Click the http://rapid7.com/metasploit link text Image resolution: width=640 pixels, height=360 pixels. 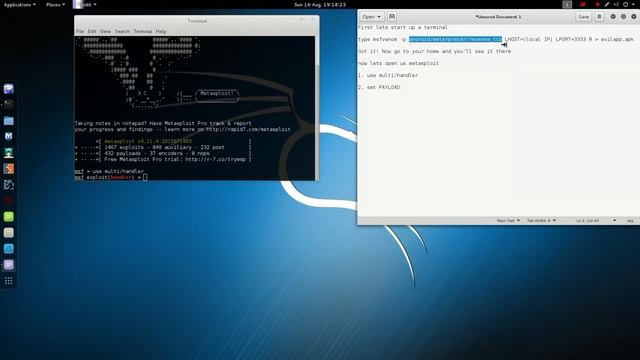point(248,129)
